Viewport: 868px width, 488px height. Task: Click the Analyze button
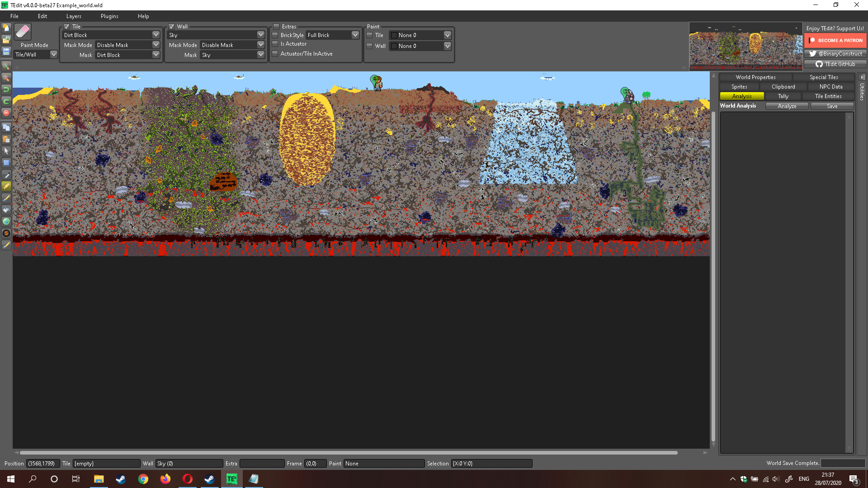(787, 106)
